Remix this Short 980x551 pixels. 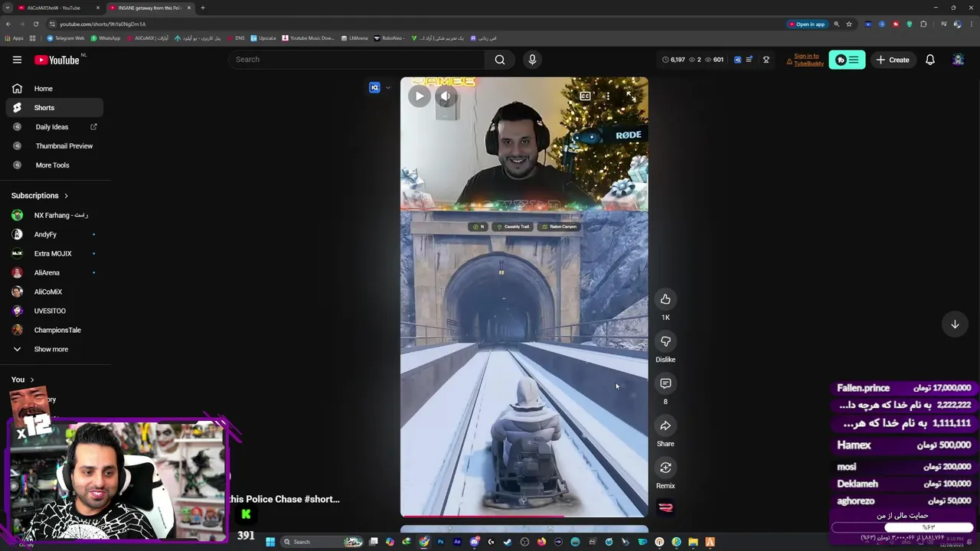coord(665,468)
